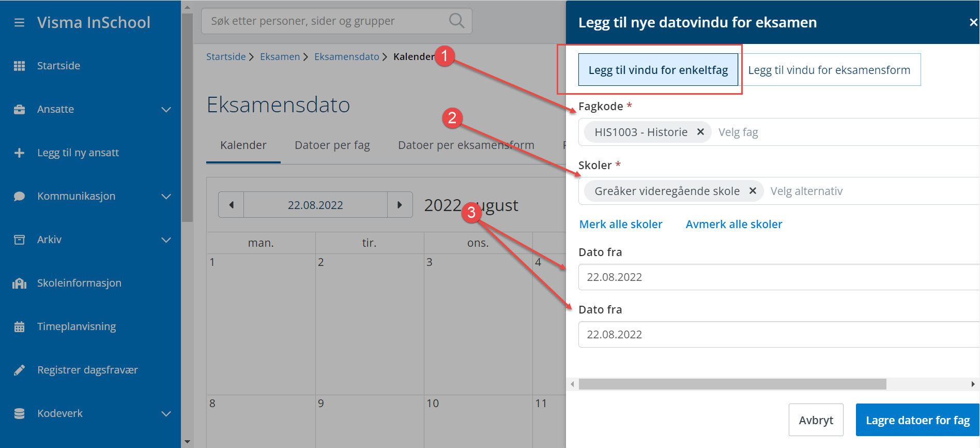Click the first Dato fra date field
This screenshot has height=448, width=980.
[x=779, y=277]
